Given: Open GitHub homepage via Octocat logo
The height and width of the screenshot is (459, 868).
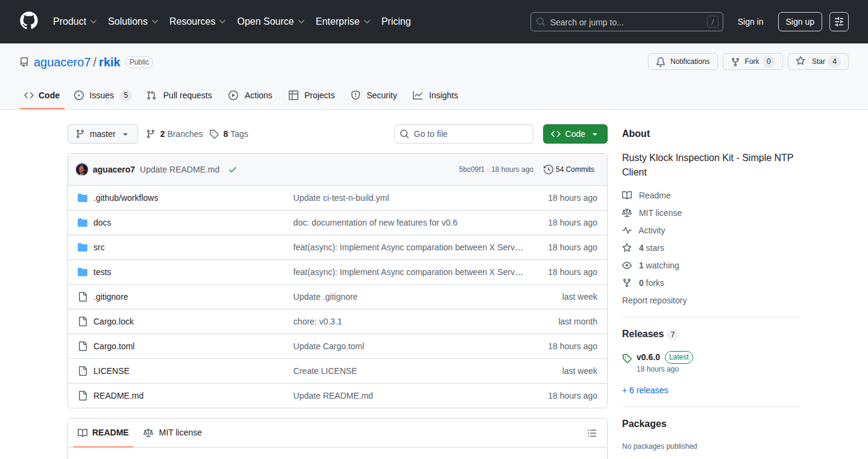Looking at the screenshot, I should 29,21.
